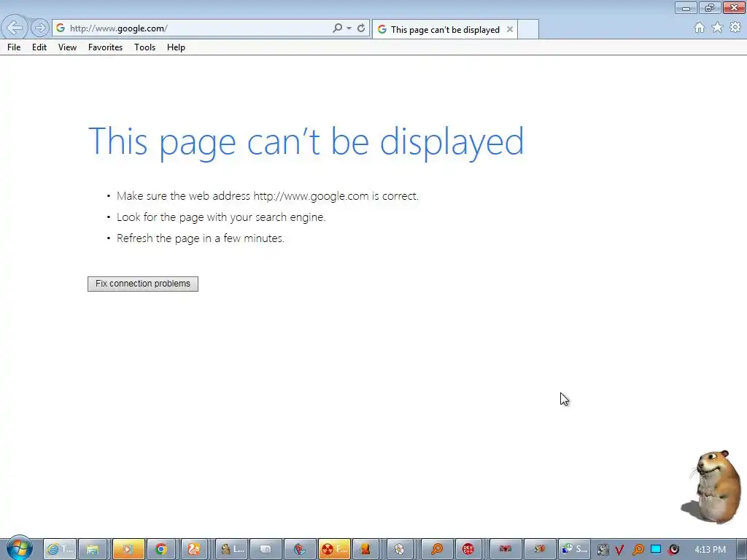Click the Forward navigation arrow
Image resolution: width=747 pixels, height=560 pixels.
tap(39, 28)
